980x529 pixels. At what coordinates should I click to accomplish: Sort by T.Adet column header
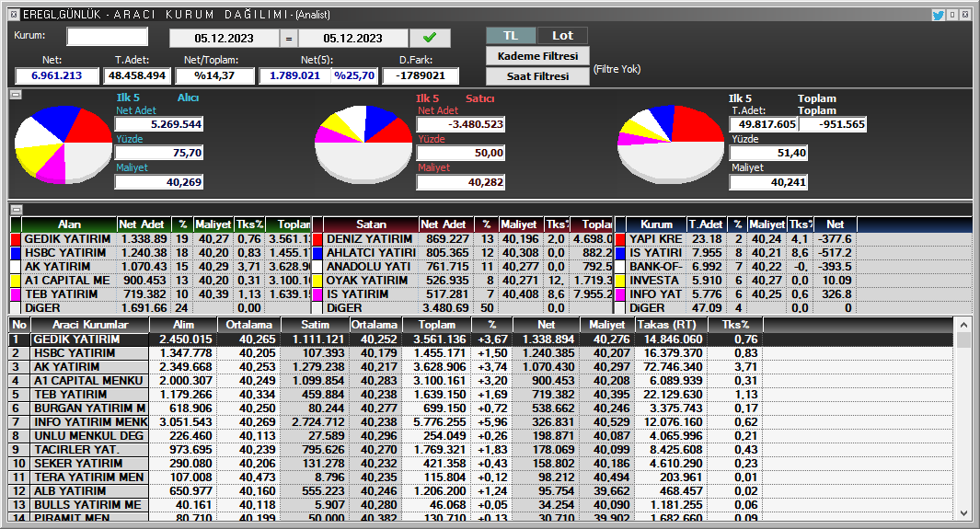tap(706, 224)
